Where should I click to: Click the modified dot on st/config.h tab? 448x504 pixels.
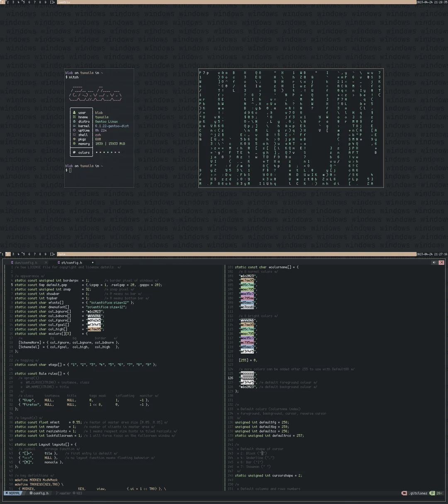tap(93, 263)
